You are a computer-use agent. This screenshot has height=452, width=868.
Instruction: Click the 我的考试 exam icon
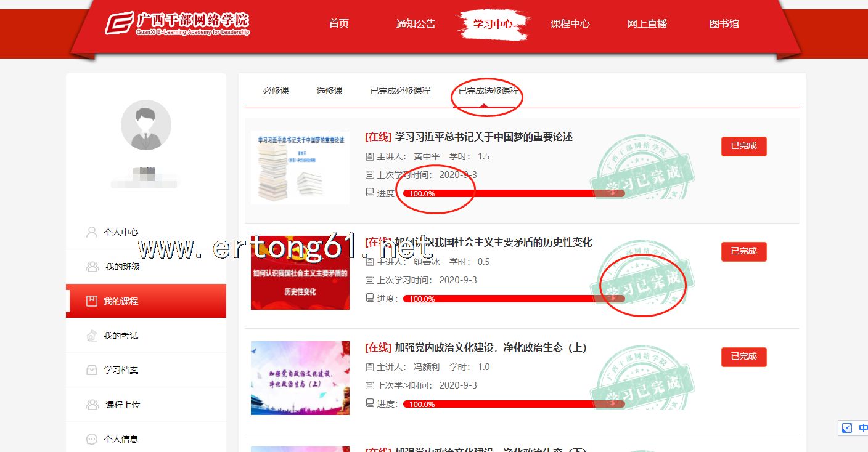click(x=92, y=336)
